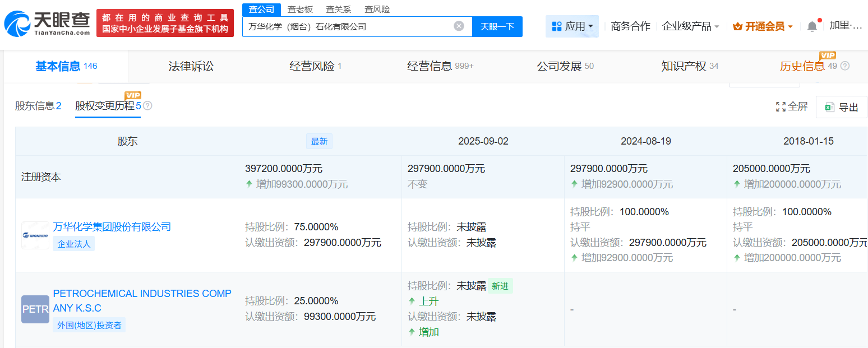
Task: Enter 全屏 fullscreen view
Action: (x=791, y=106)
